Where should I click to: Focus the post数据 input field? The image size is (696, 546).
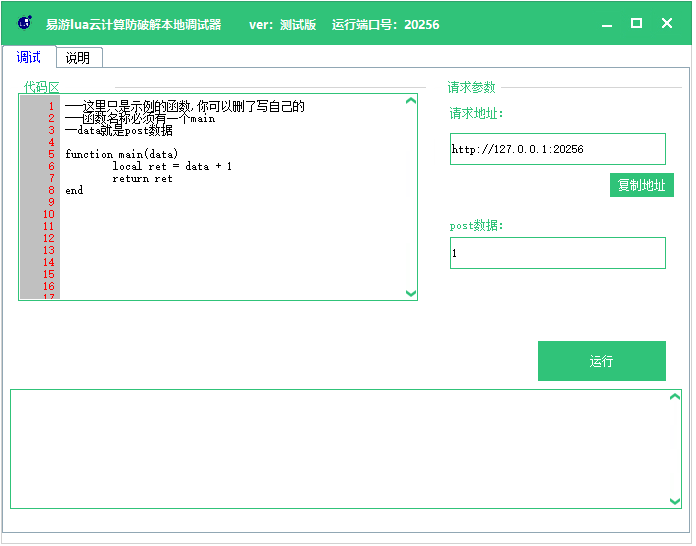point(560,253)
